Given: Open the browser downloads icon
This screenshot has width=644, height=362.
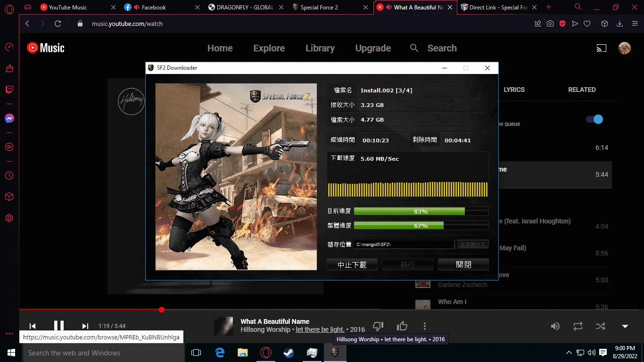Looking at the screenshot, I should click(620, 24).
